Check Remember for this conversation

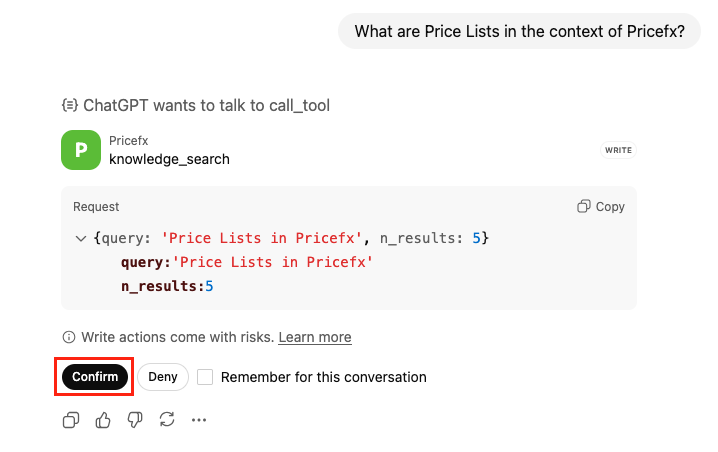pyautogui.click(x=205, y=377)
